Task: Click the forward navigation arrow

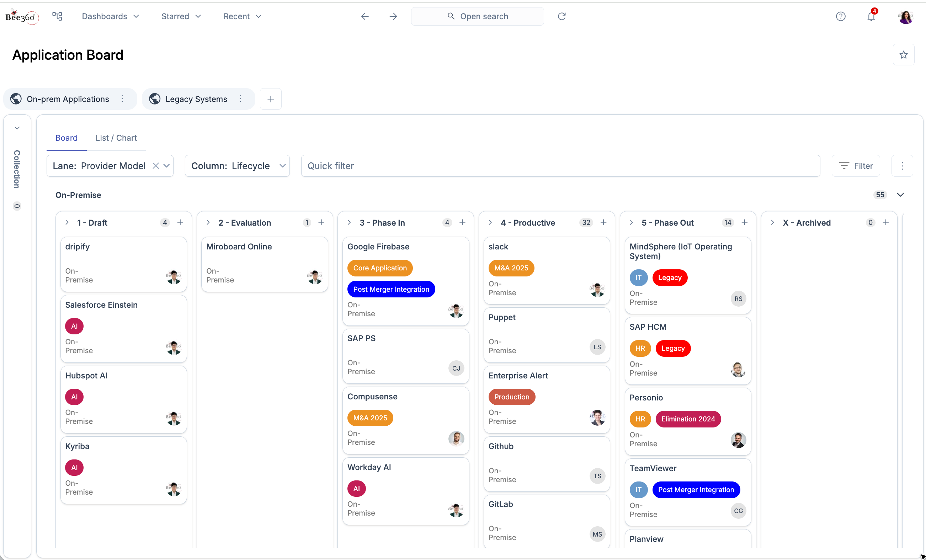Action: [393, 16]
